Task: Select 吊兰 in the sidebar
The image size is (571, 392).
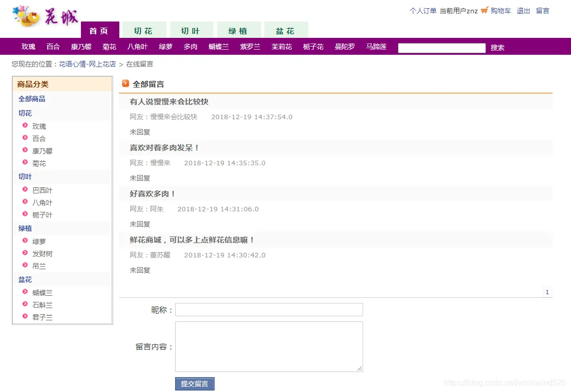Action: pyautogui.click(x=39, y=266)
